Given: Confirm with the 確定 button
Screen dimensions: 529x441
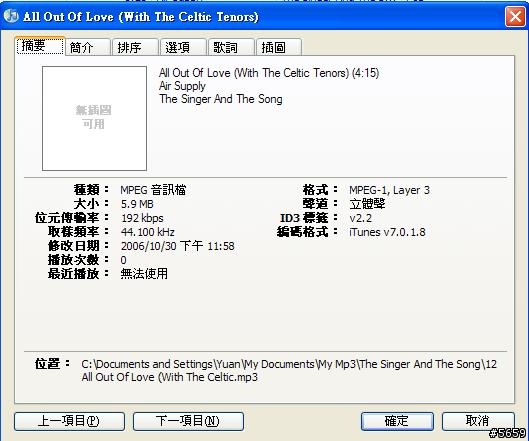Looking at the screenshot, I should click(x=397, y=421).
